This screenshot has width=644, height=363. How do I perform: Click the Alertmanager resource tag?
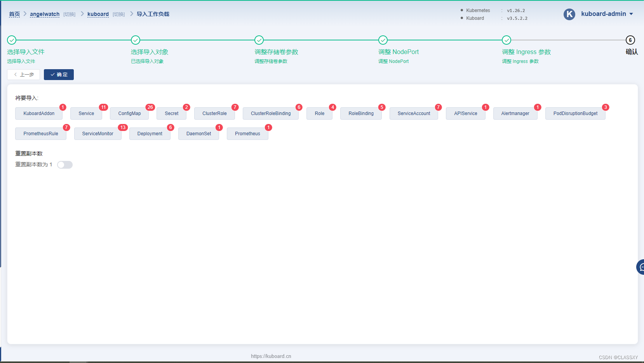[515, 113]
